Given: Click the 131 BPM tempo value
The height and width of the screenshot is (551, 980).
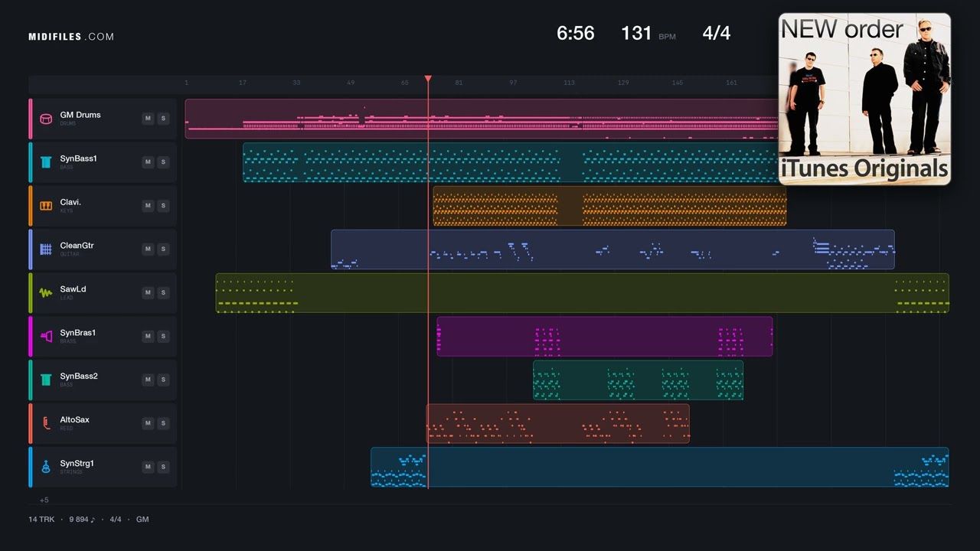Looking at the screenshot, I should pos(636,33).
